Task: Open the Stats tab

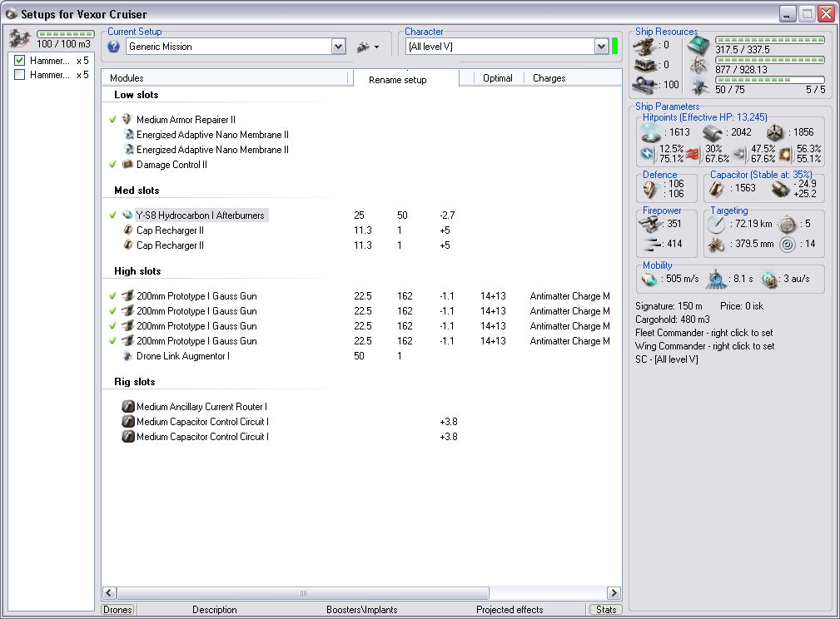Action: [606, 609]
